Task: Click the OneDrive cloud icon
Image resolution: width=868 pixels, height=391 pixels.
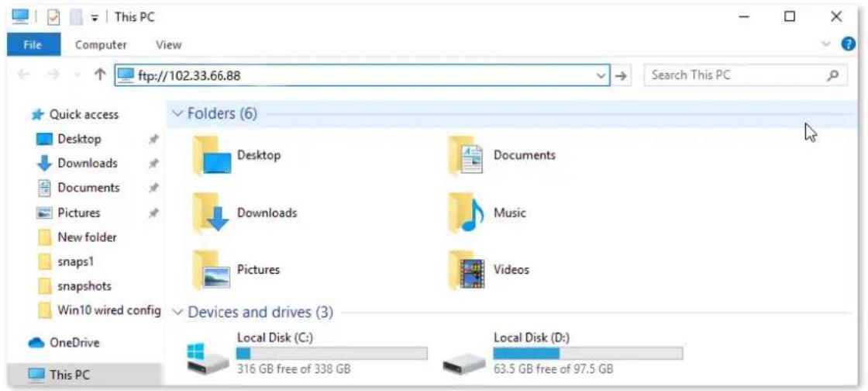Action: 36,343
